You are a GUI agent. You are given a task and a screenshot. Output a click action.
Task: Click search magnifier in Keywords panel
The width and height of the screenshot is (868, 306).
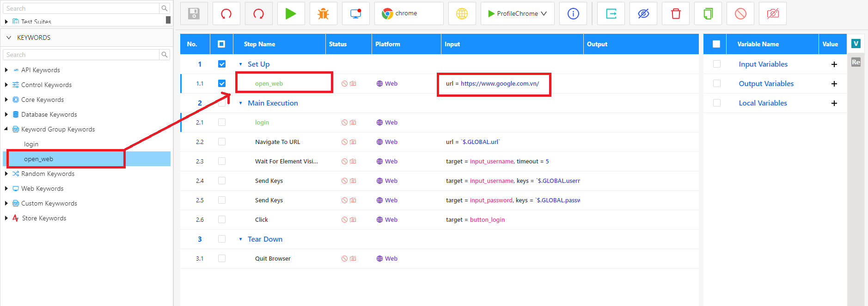coord(165,55)
